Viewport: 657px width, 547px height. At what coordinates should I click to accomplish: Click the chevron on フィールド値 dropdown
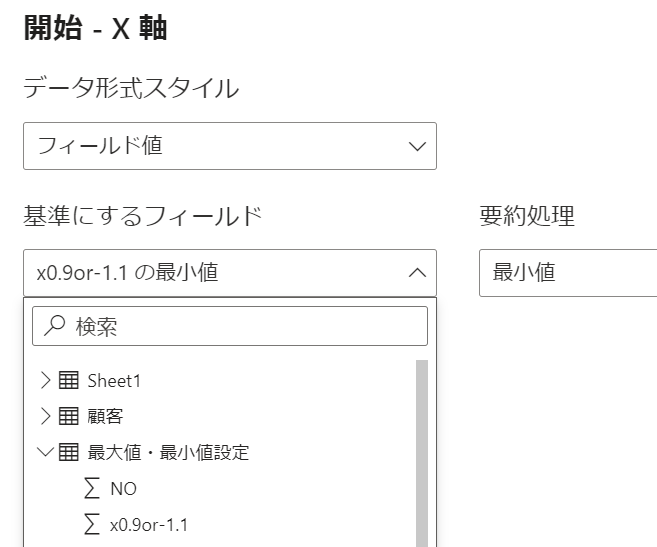click(417, 146)
